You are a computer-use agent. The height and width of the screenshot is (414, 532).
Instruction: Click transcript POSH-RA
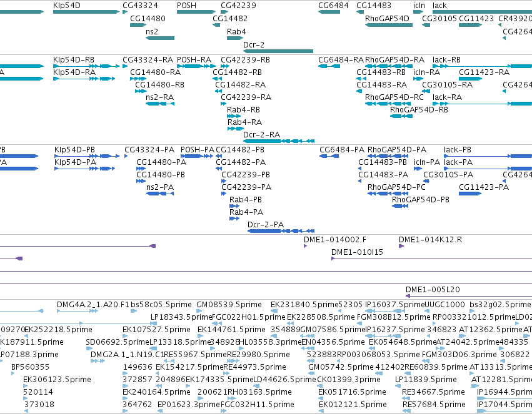pos(194,60)
